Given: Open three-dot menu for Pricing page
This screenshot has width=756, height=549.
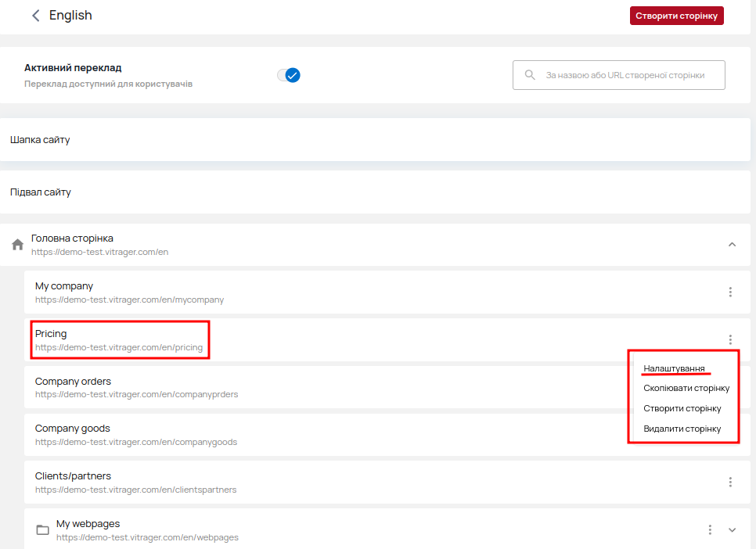Looking at the screenshot, I should pyautogui.click(x=730, y=339).
